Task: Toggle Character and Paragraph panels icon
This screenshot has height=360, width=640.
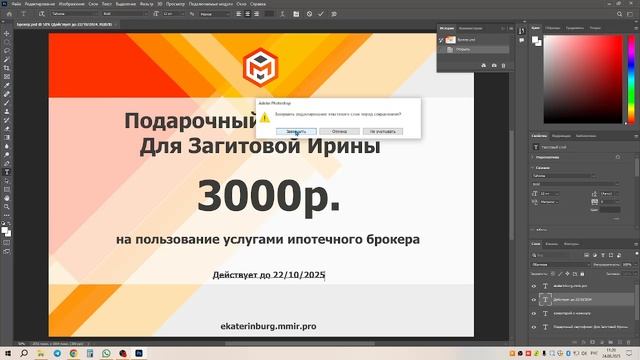Action: (296, 14)
